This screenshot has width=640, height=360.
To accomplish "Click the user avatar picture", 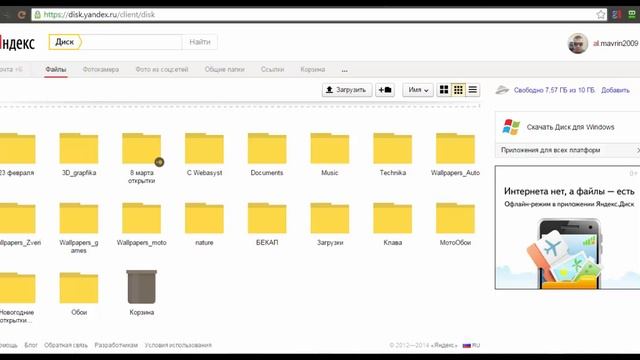I will click(x=578, y=43).
